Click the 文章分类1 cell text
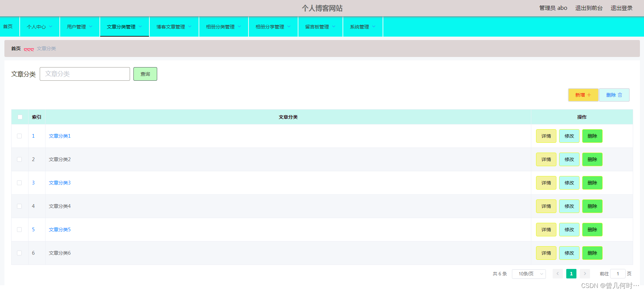Screen dimensions: 644x292 (x=60, y=136)
